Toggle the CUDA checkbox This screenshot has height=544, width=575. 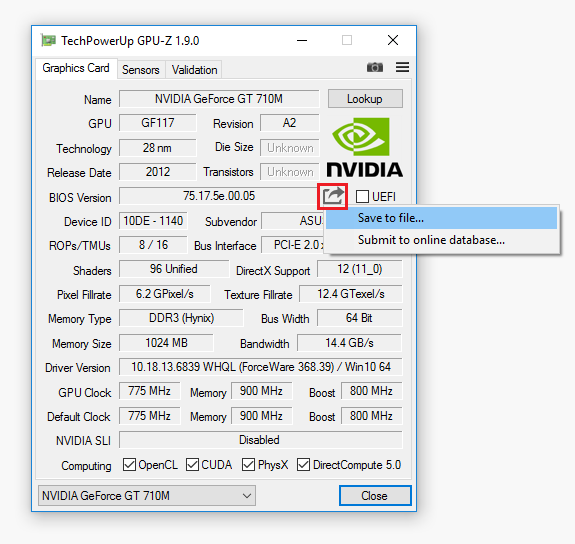pyautogui.click(x=192, y=464)
